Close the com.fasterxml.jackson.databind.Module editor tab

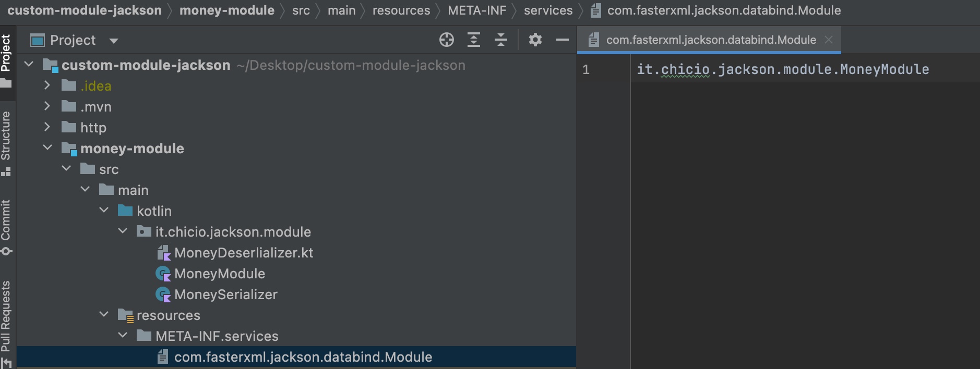pos(829,40)
